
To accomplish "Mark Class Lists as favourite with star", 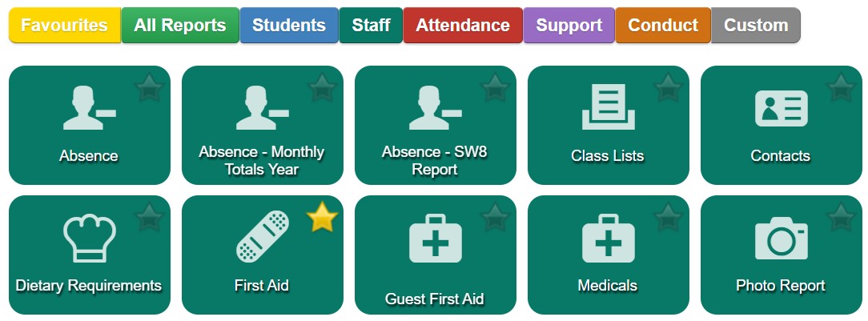I will point(668,87).
